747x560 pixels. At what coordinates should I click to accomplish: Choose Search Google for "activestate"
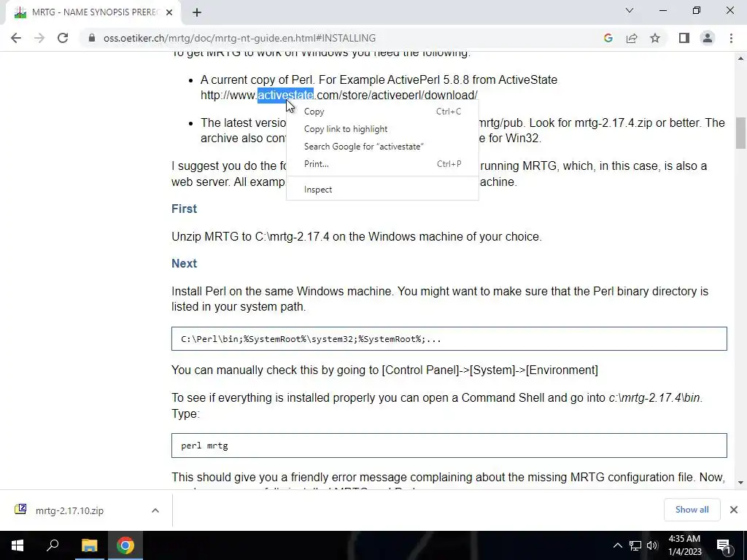pos(382,147)
